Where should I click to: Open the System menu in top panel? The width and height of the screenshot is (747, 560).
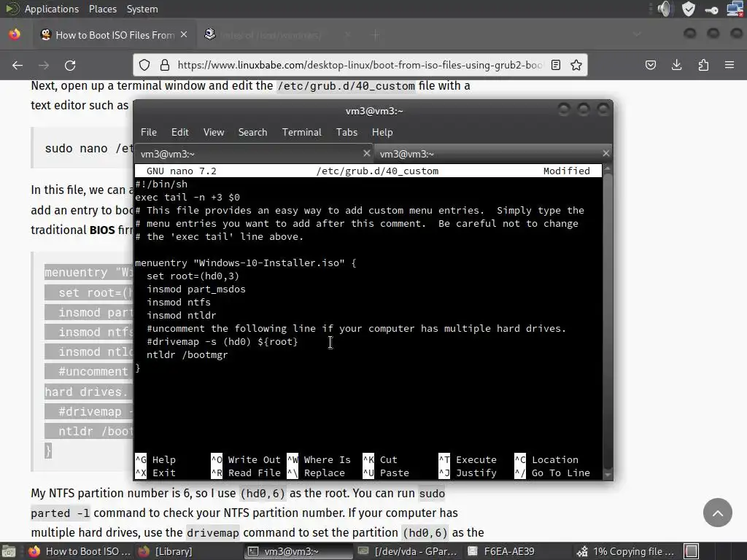142,9
